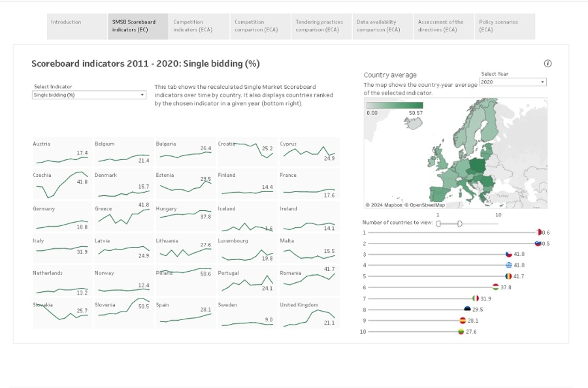Go to Tendering practices comparison tab
Screen dimensions: 588x388
[x=321, y=26]
